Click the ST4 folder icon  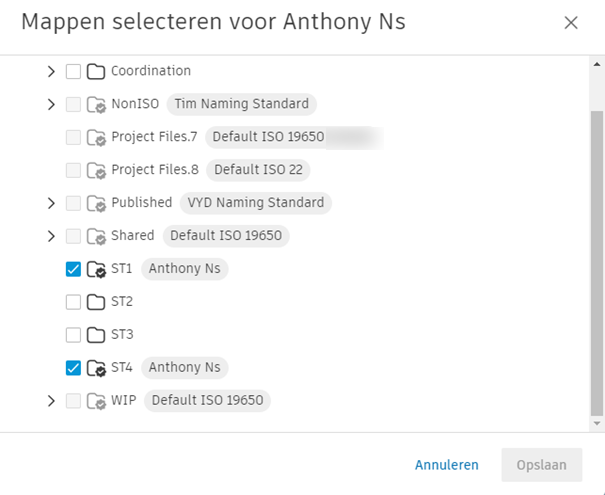coord(96,368)
